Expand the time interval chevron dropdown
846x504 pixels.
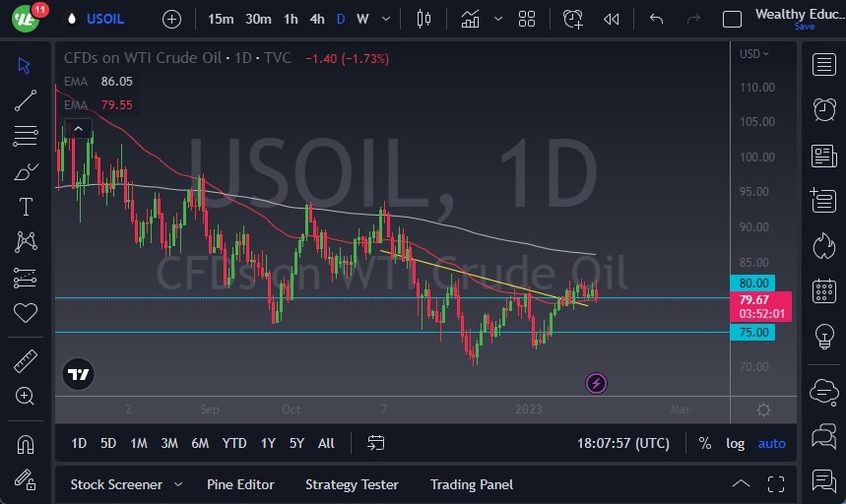pos(385,19)
